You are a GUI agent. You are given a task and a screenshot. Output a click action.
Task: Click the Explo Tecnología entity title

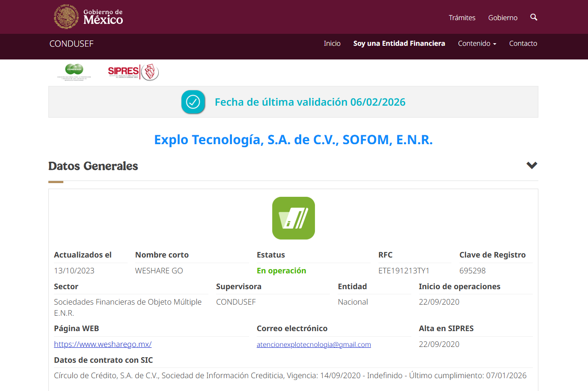(293, 140)
